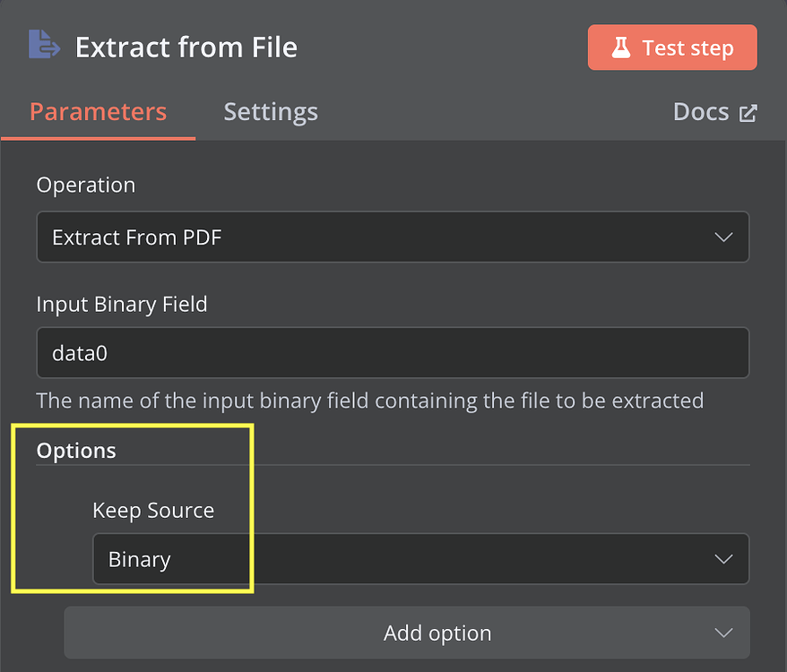
Task: Click the chevron on the Keep Source dropdown
Action: [x=723, y=558]
